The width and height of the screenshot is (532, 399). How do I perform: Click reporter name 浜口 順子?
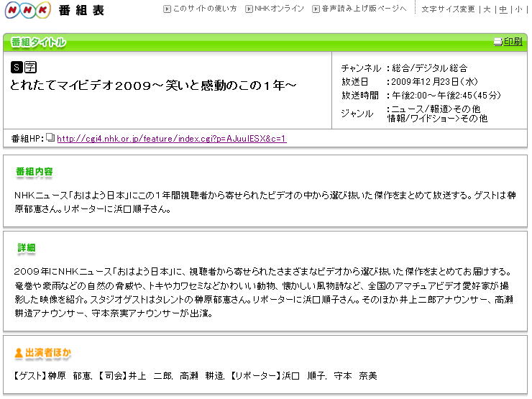tap(303, 375)
